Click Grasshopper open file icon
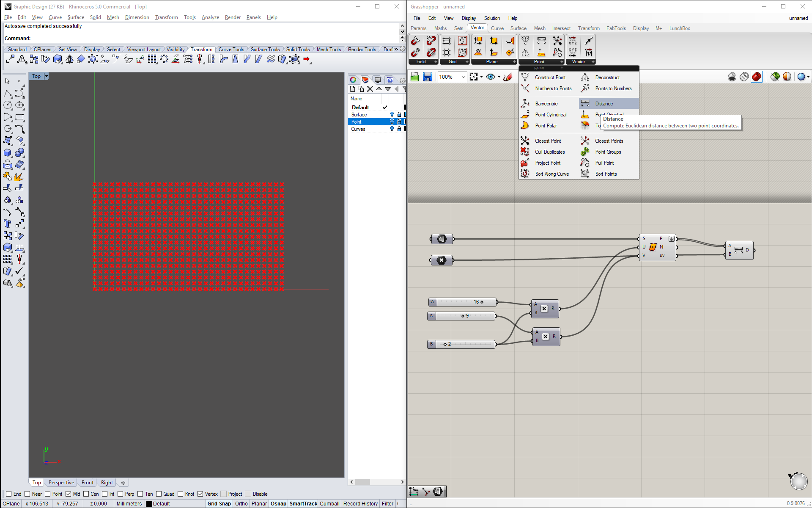This screenshot has height=508, width=812. coord(415,77)
